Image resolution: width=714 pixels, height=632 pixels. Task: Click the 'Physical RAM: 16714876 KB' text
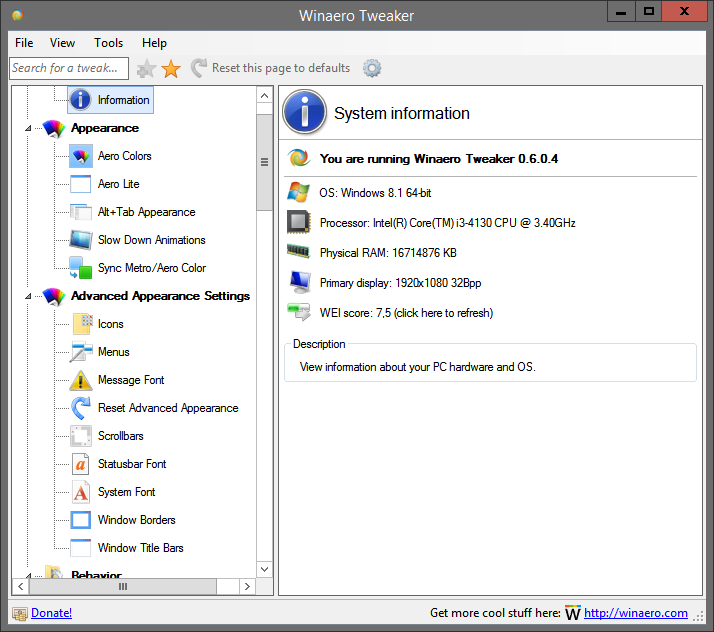tap(388, 253)
